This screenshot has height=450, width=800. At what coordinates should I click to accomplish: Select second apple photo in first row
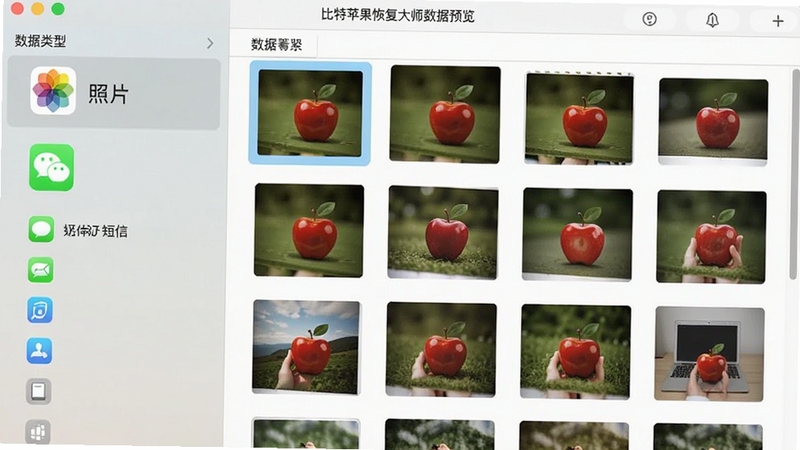[445, 114]
